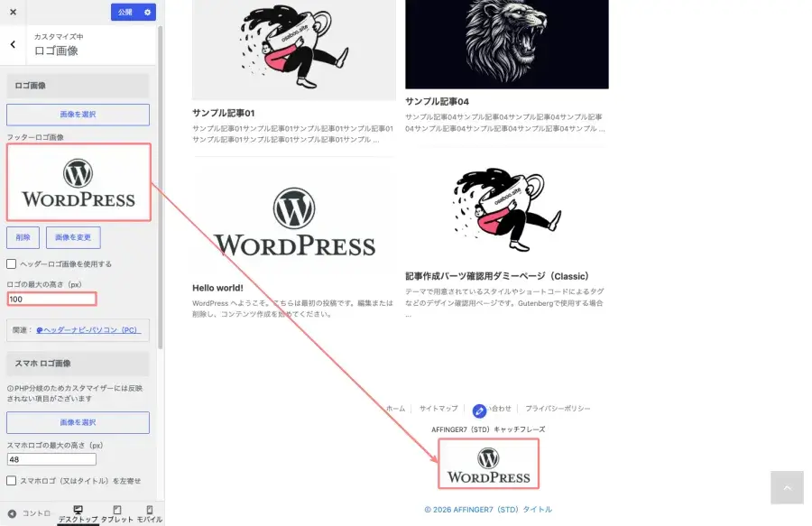Viewport: 812px width, 526px height.
Task: Open footer ホーム menu link
Action: [x=396, y=409]
